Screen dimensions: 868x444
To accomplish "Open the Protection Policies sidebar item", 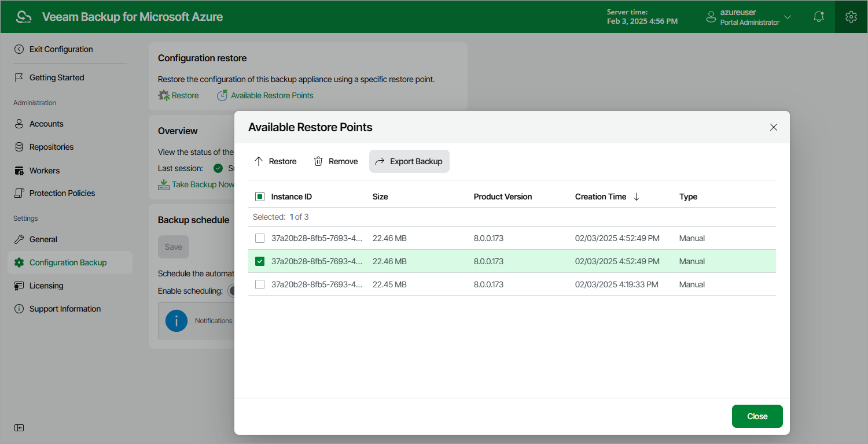I will click(x=62, y=193).
